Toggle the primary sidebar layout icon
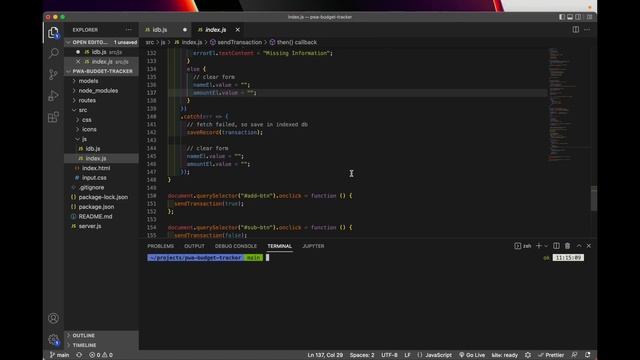The image size is (640, 360). coord(562,17)
